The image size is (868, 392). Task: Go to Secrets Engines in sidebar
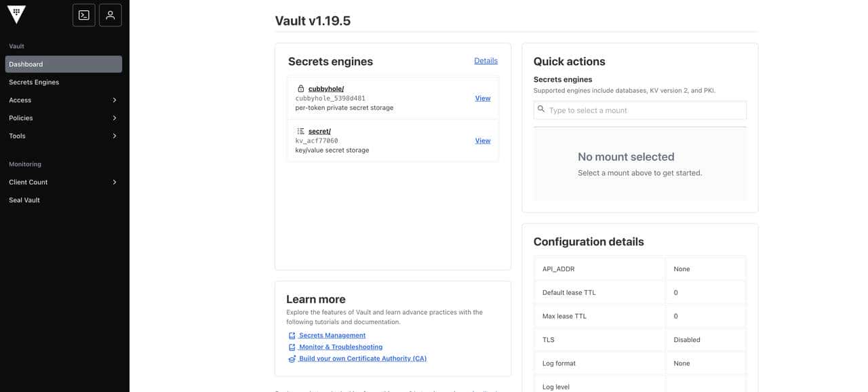pos(34,82)
